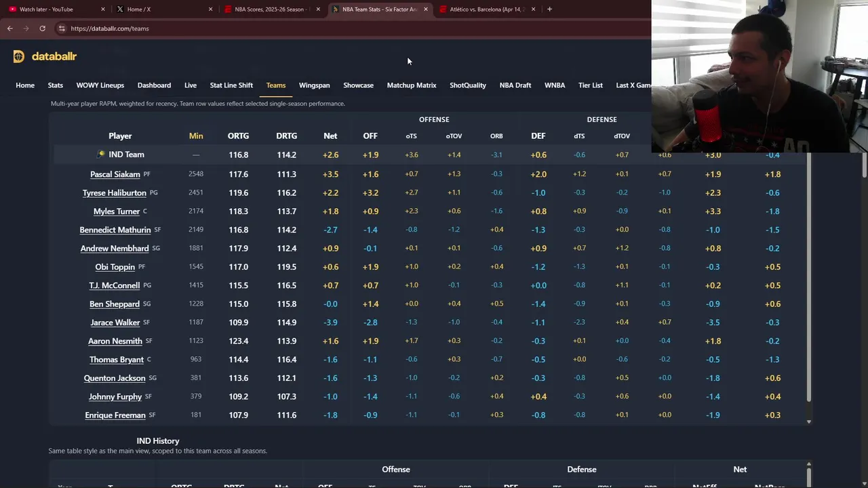868x488 pixels.
Task: Open Jarace Walker player link
Action: click(115, 323)
